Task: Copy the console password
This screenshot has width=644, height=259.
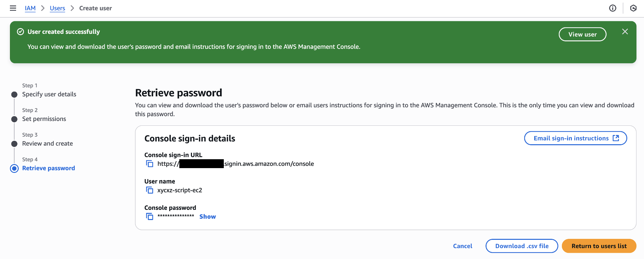Action: point(150,216)
